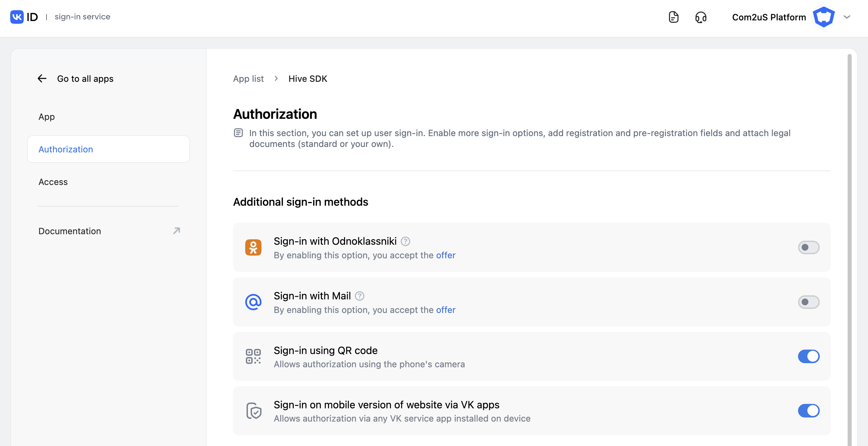This screenshot has width=868, height=446.
Task: Click the Com2uS Platform shield avatar
Action: pyautogui.click(x=824, y=17)
